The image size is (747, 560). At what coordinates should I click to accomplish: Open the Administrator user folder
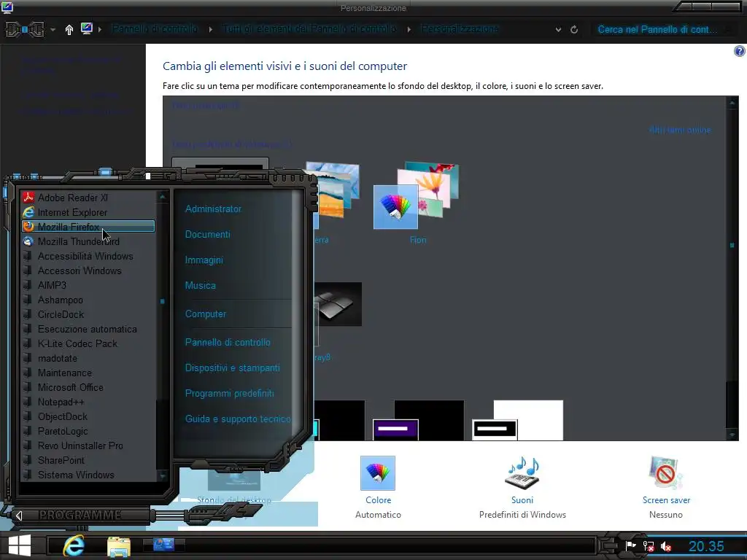(213, 209)
